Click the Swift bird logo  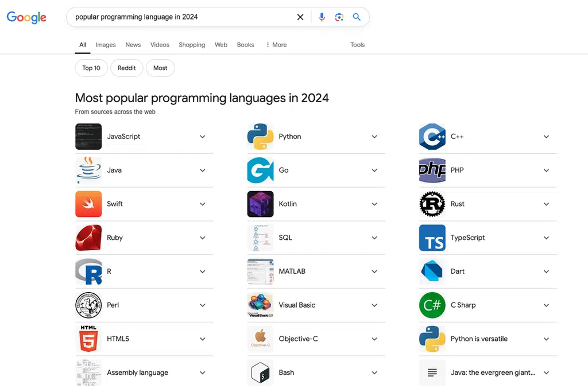pos(88,204)
